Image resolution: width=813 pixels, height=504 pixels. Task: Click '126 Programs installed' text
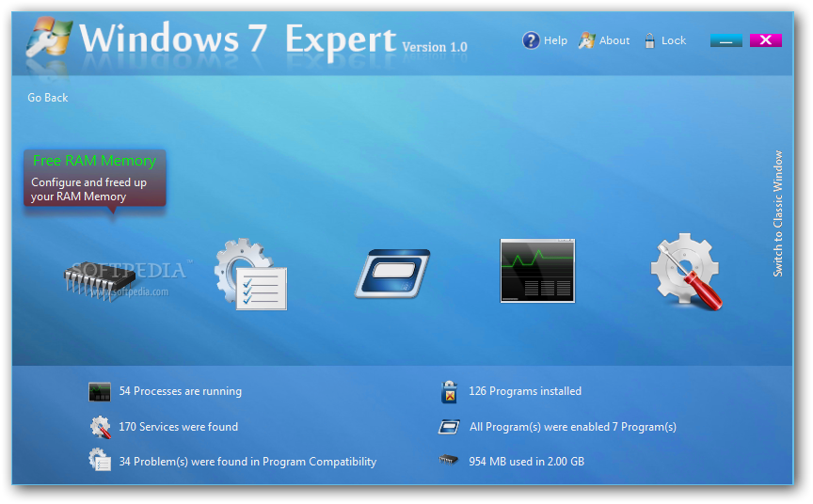coord(525,391)
